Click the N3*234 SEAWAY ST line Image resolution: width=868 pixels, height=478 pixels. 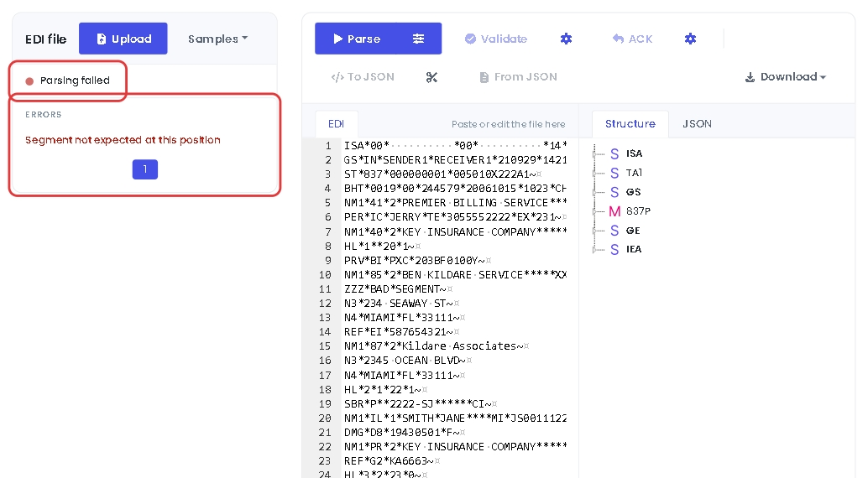401,304
